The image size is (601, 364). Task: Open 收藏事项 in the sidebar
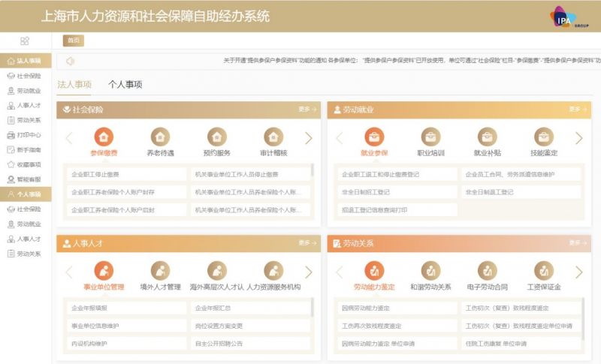tap(24, 164)
